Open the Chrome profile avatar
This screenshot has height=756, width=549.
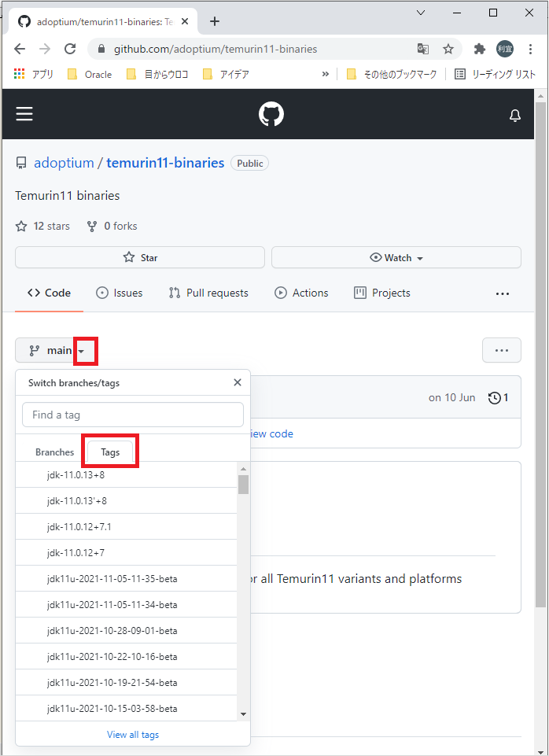point(505,49)
